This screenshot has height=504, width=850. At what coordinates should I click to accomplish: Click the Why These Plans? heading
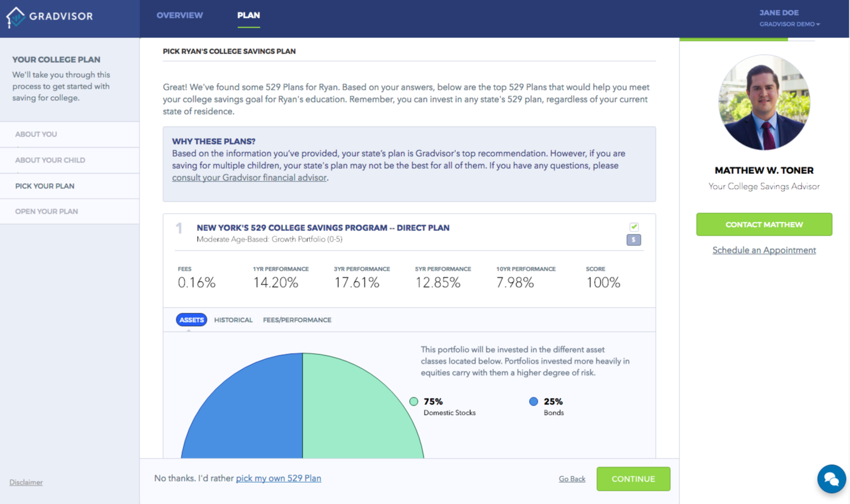(x=214, y=141)
